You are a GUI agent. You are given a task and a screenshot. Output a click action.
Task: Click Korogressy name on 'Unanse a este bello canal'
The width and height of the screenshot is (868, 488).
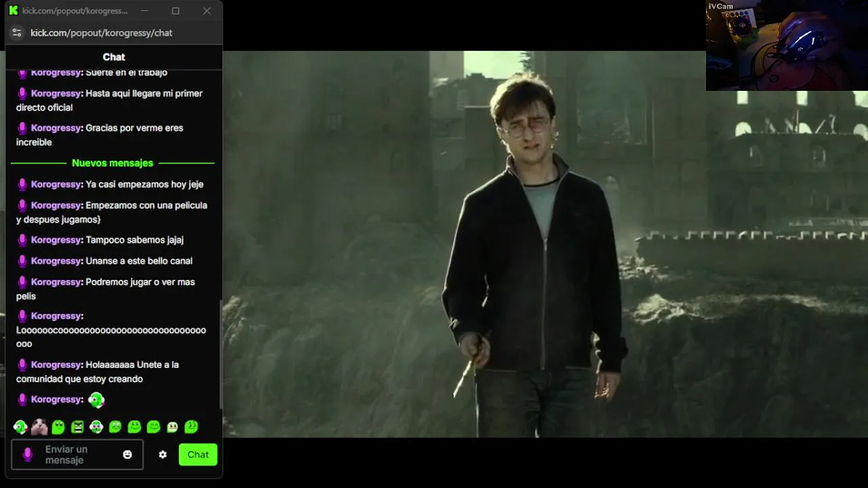coord(56,261)
